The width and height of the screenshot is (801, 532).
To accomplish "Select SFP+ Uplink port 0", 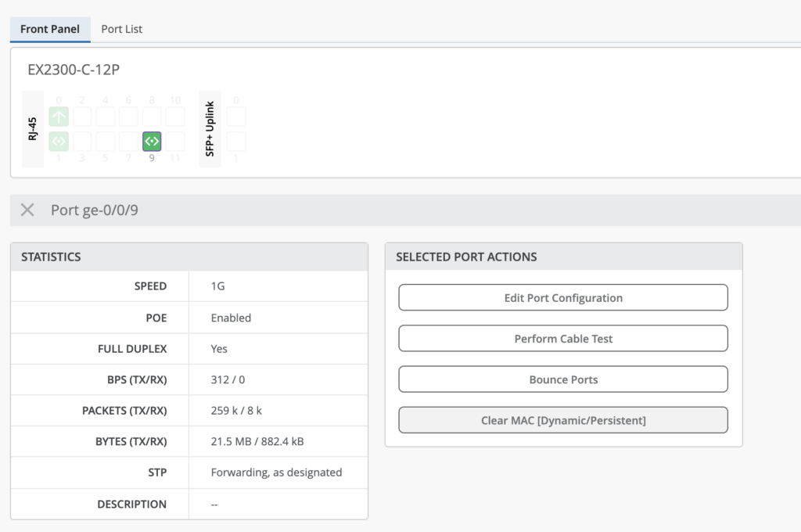I will coord(236,117).
